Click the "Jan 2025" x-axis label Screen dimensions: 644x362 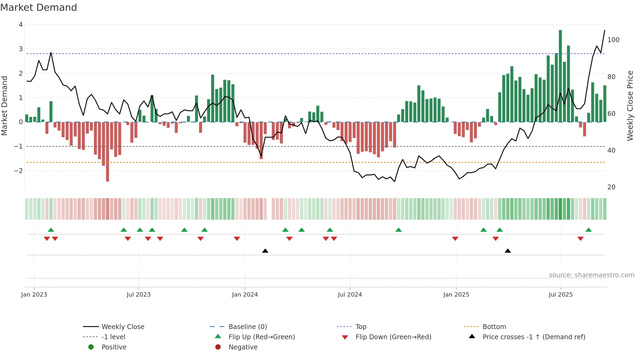456,294
